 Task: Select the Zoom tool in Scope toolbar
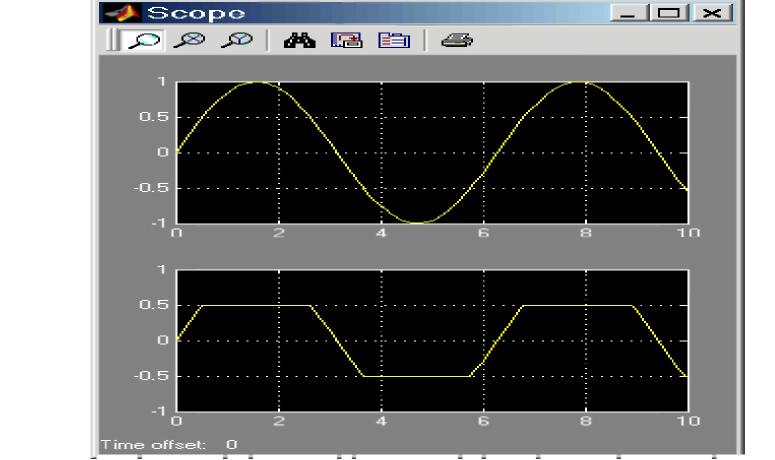pyautogui.click(x=143, y=40)
